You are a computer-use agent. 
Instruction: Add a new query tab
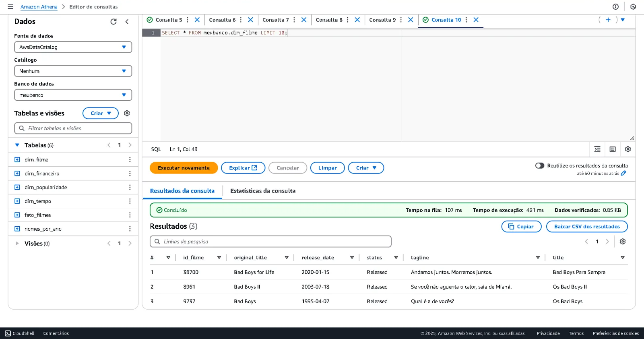coord(608,20)
